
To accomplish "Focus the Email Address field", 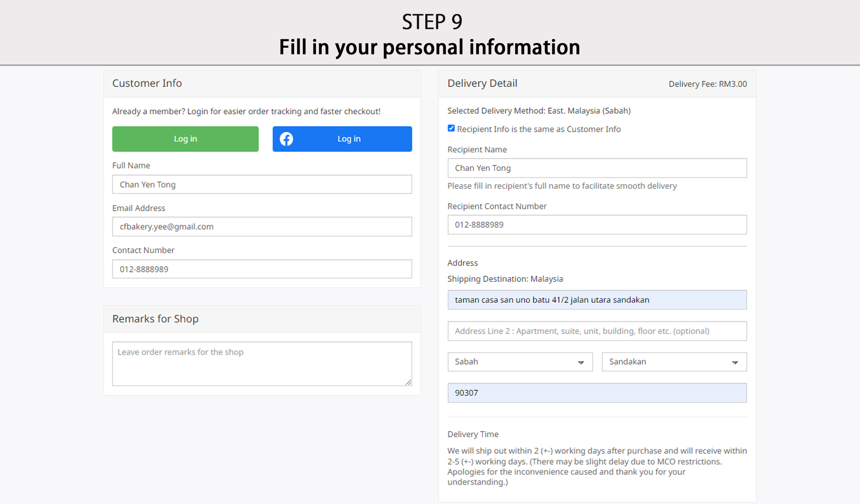I will click(x=262, y=226).
